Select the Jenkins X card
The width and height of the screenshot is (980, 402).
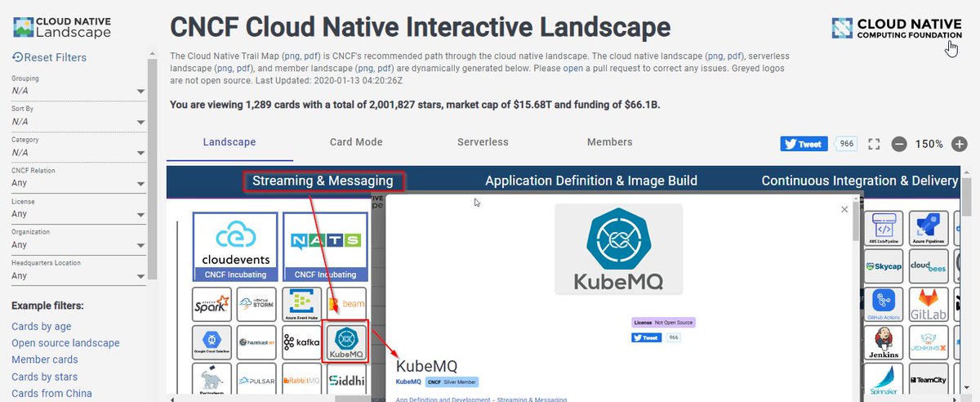pos(930,342)
